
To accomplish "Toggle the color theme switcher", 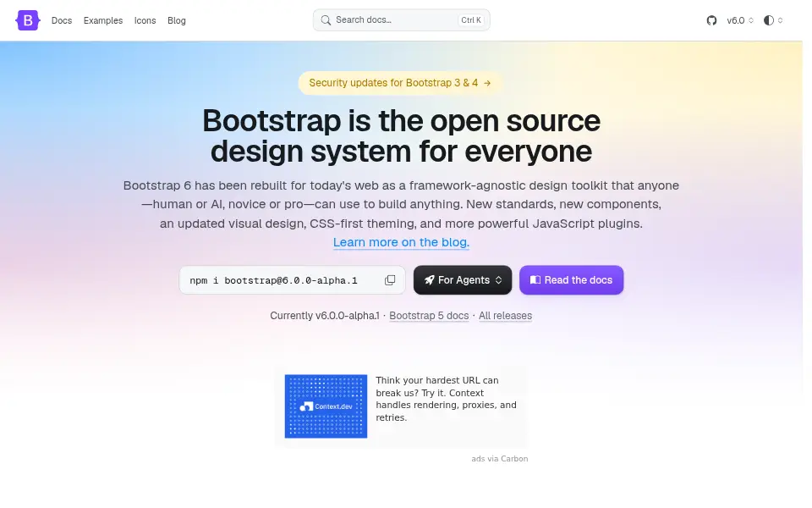I will [x=773, y=20].
